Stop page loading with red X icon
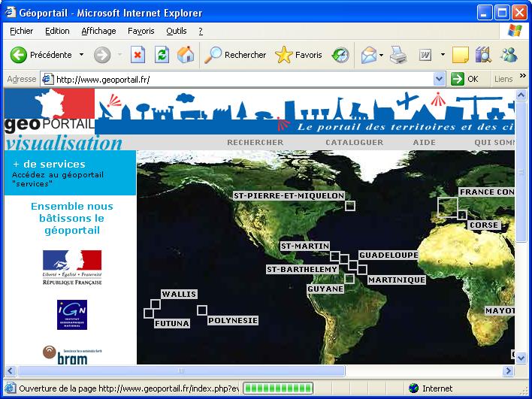The image size is (532, 399). tap(138, 55)
